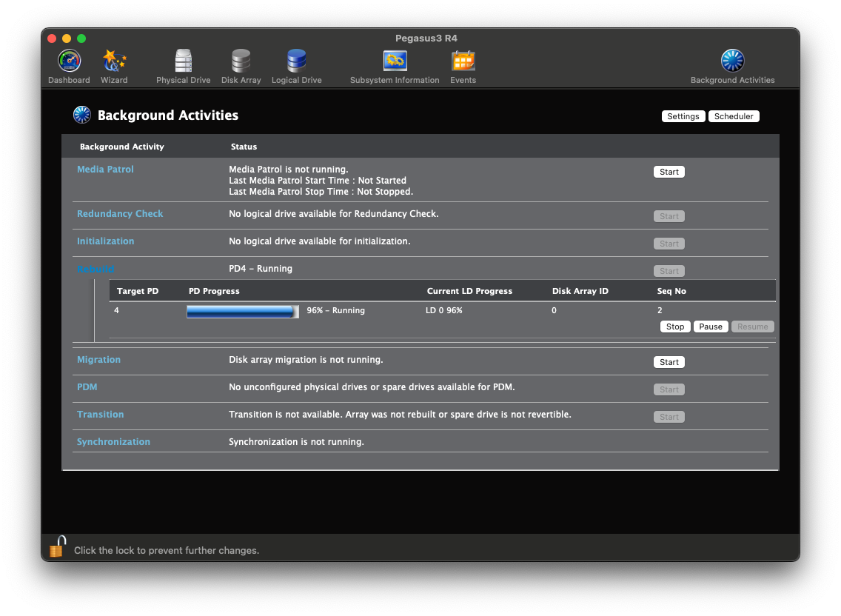Collapse the Rebuild activity link
The image size is (841, 616).
click(96, 269)
